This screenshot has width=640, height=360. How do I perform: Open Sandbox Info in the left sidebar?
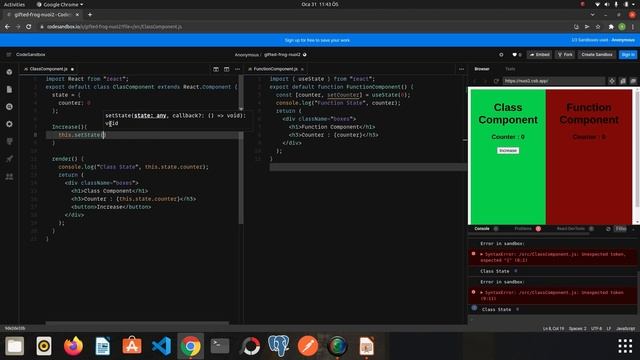tap(9, 72)
